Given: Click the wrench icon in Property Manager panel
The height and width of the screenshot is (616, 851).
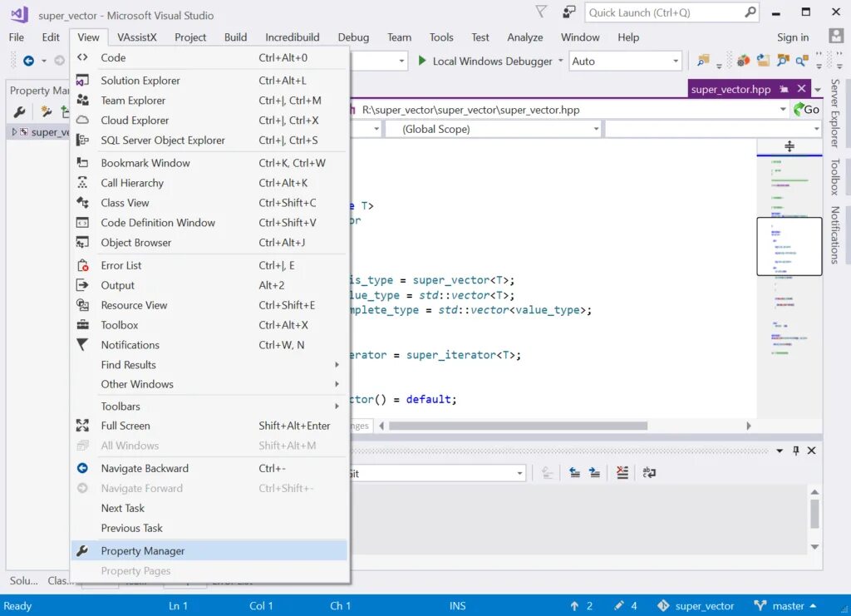Looking at the screenshot, I should tap(20, 111).
